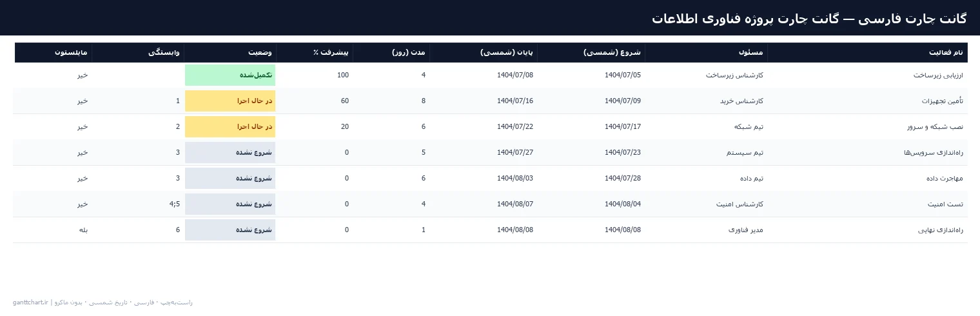Click duration value 8
980x316 pixels.
point(424,101)
